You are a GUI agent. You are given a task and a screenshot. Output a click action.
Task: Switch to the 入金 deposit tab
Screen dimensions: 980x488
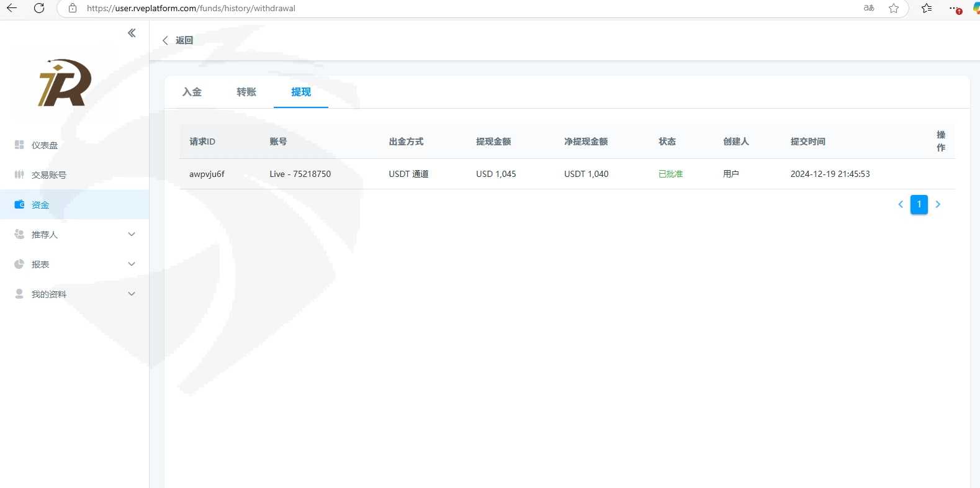point(192,92)
